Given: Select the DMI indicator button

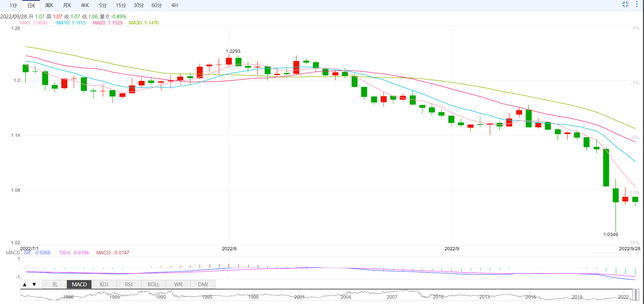Looking at the screenshot, I should [203, 284].
